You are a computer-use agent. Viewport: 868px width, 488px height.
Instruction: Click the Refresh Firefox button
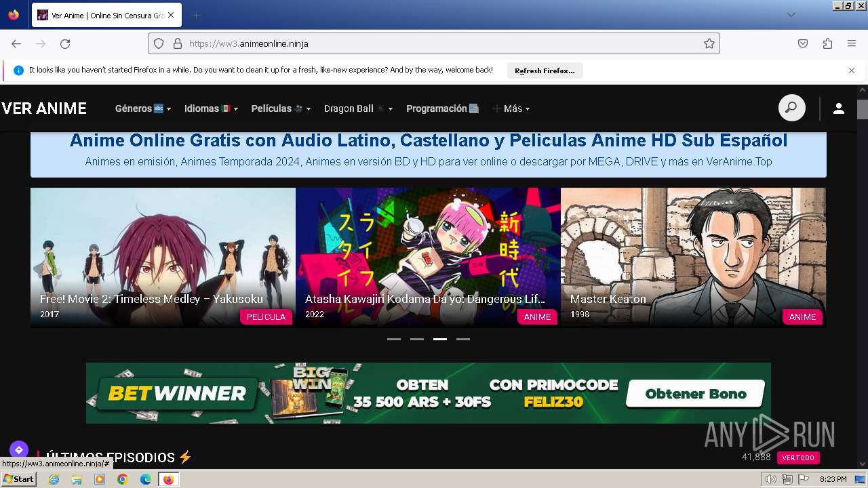tap(545, 70)
